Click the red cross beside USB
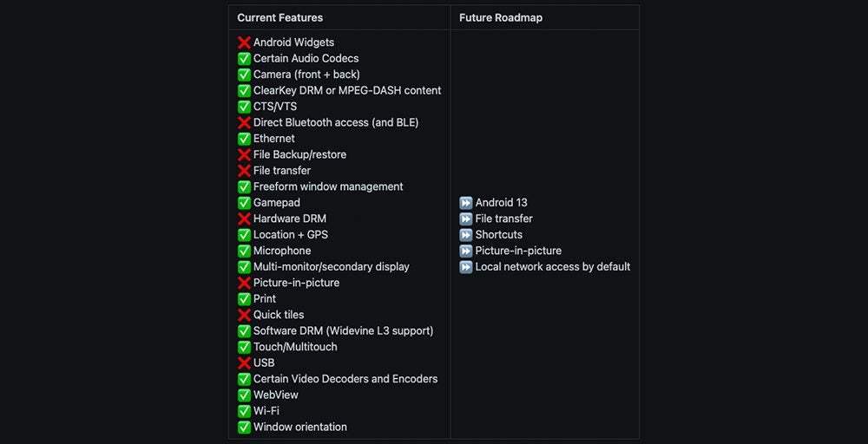Image resolution: width=868 pixels, height=444 pixels. (244, 363)
